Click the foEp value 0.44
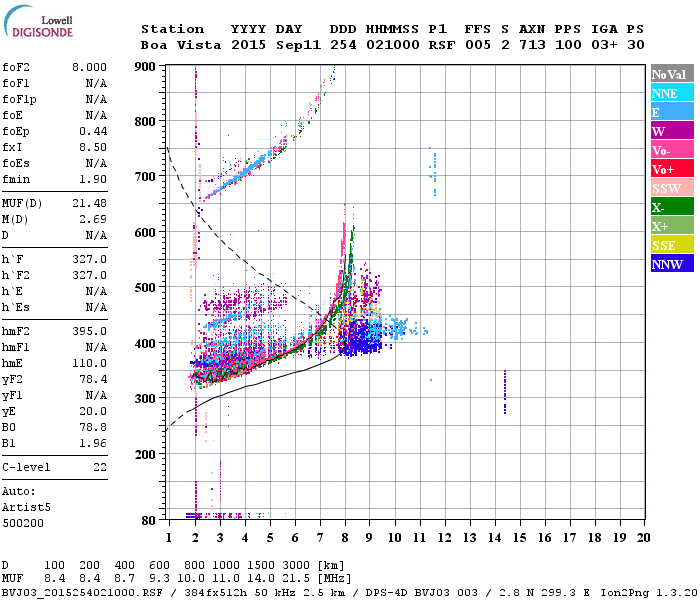This screenshot has width=700, height=600. click(93, 131)
